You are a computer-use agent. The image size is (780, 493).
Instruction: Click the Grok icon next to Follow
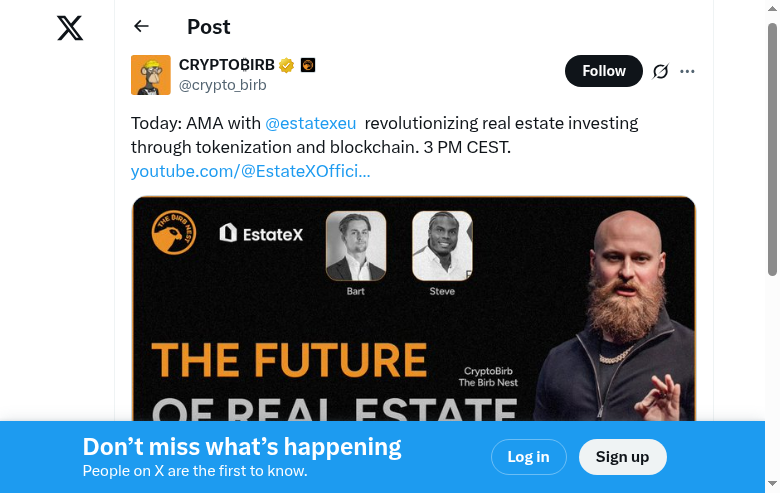pos(660,71)
